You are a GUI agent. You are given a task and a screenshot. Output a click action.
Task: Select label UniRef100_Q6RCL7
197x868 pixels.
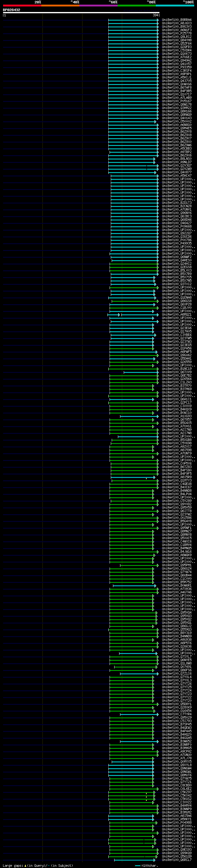176,860
